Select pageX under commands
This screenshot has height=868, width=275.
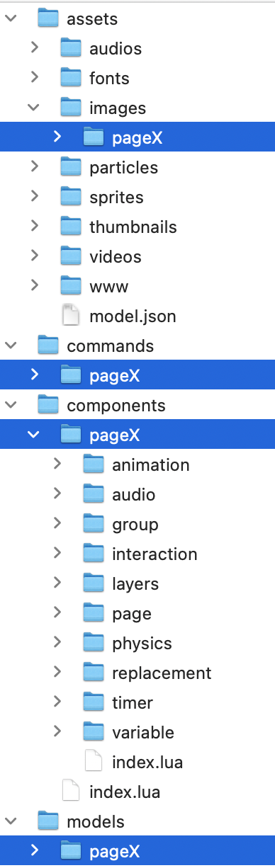(x=137, y=375)
